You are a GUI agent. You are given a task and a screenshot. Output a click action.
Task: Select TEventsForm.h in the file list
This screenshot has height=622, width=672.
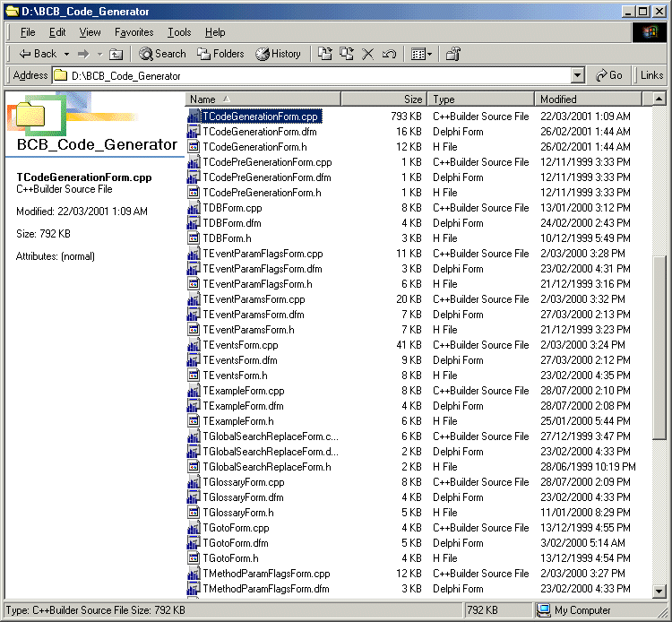click(x=235, y=376)
